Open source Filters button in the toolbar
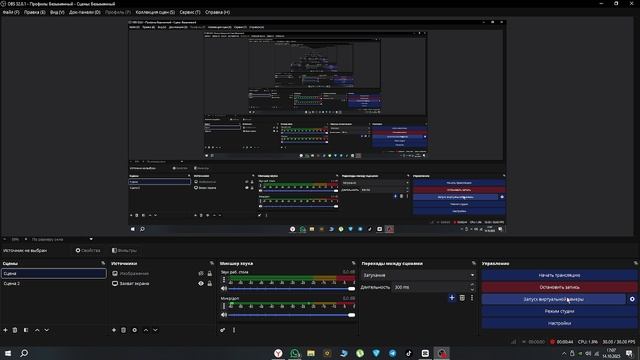 point(124,250)
